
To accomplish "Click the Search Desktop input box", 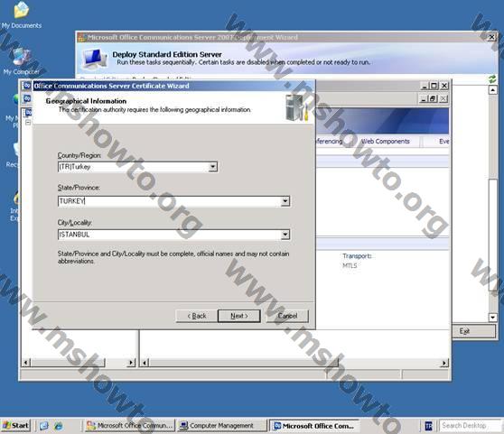I will pyautogui.click(x=471, y=426).
